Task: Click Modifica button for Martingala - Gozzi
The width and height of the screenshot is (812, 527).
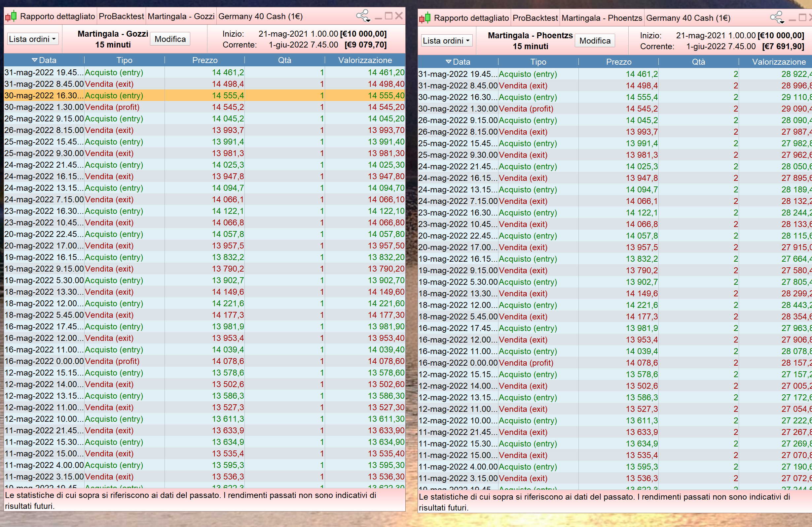Action: [x=170, y=39]
